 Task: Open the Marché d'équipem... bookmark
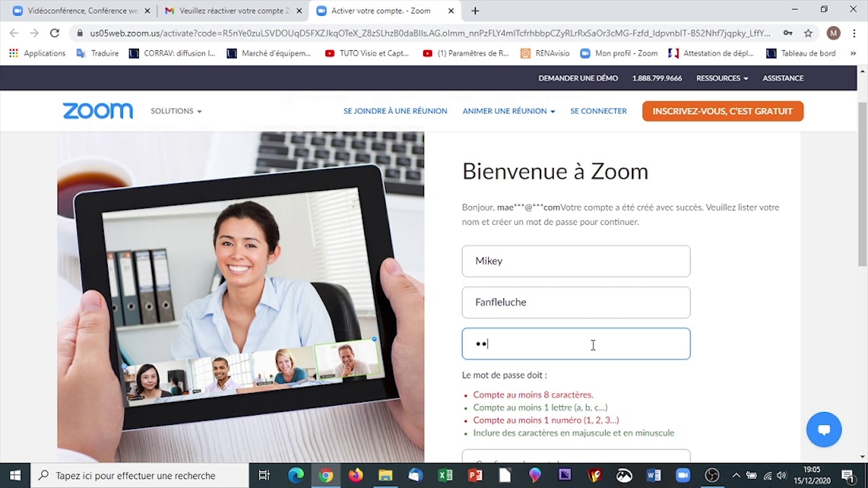coord(269,53)
